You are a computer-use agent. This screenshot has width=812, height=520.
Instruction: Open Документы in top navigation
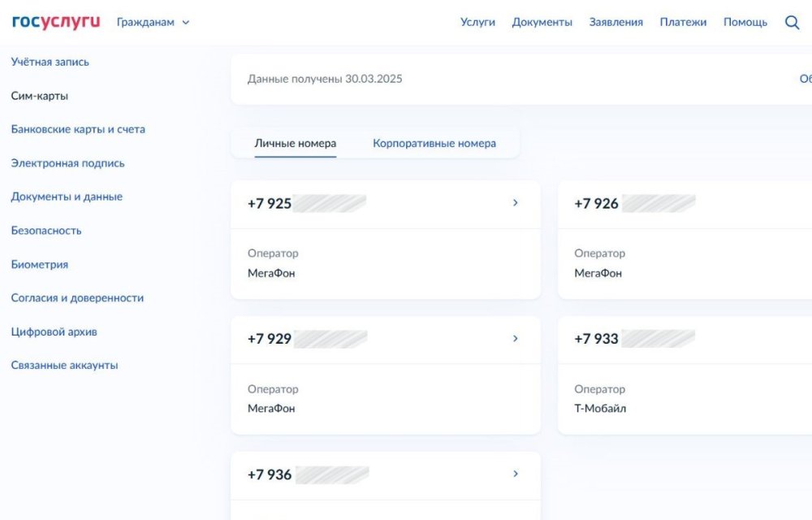(x=542, y=22)
